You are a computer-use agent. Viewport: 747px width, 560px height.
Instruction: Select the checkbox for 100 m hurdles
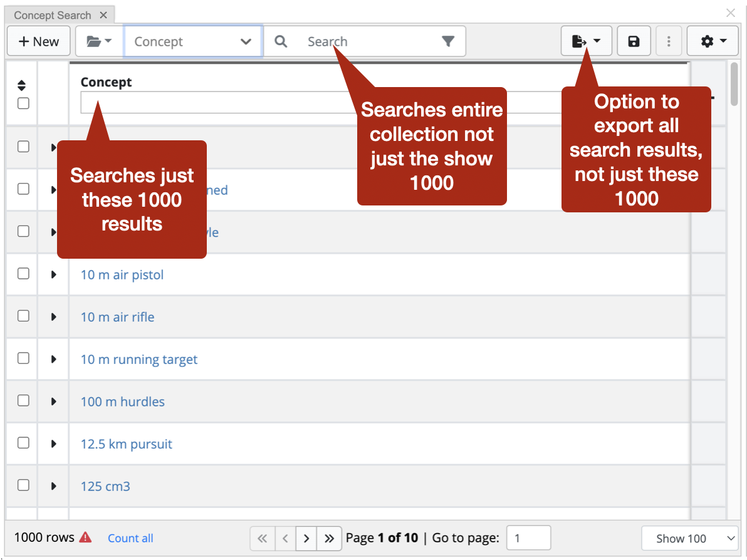coord(23,401)
